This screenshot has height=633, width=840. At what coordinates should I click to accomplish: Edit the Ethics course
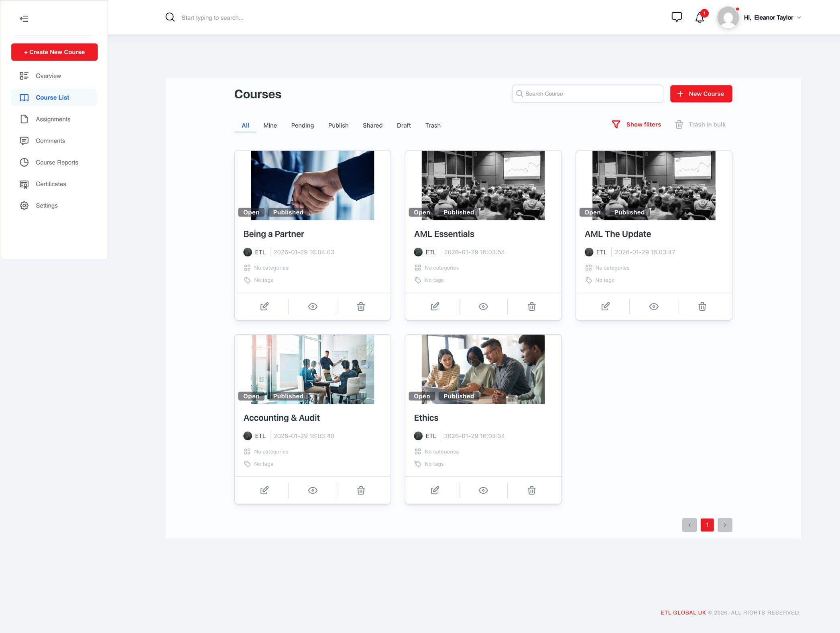pos(435,491)
